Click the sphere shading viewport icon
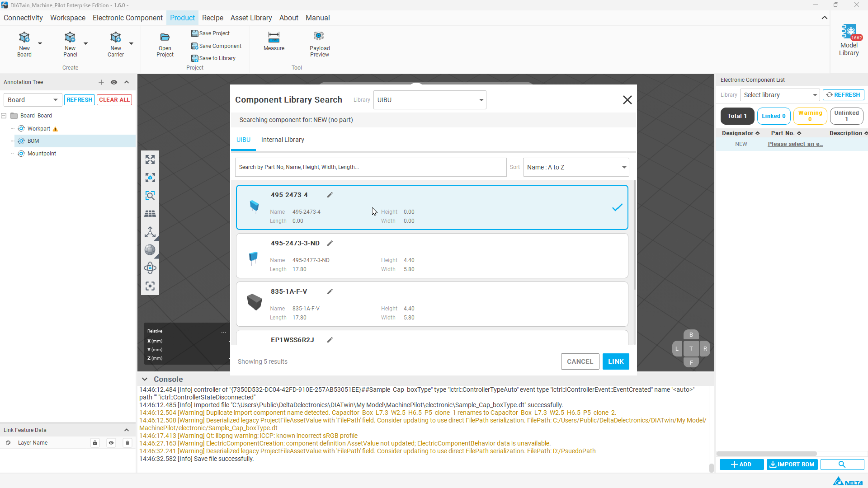The width and height of the screenshot is (868, 488). (150, 250)
